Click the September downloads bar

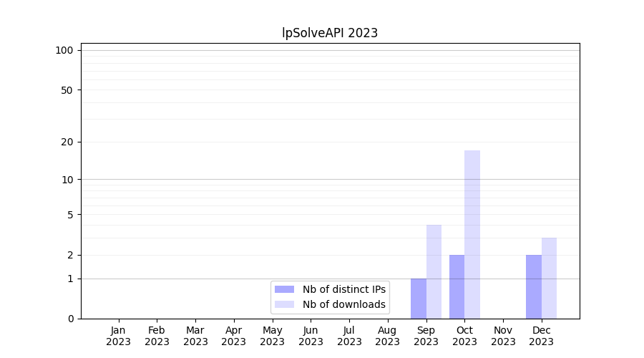coord(434,271)
